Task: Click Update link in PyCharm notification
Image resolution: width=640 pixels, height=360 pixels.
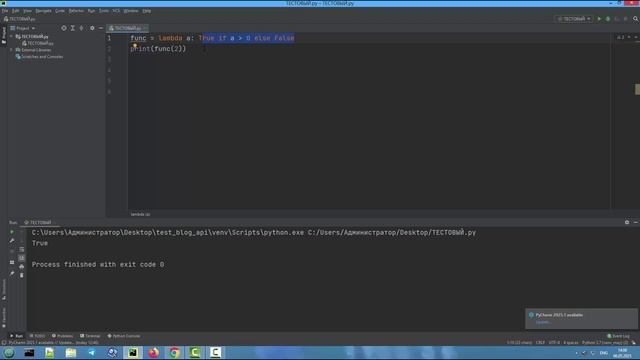Action: (x=543, y=322)
